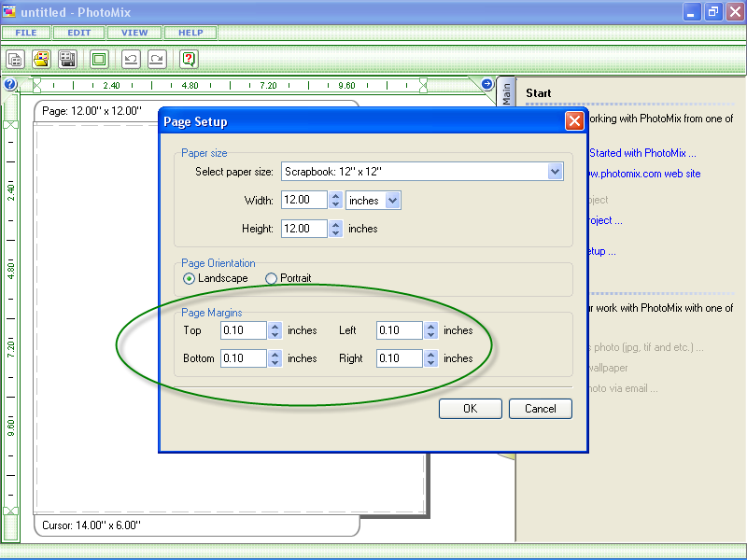
Task: Restore down the PhotoMix window
Action: click(712, 12)
